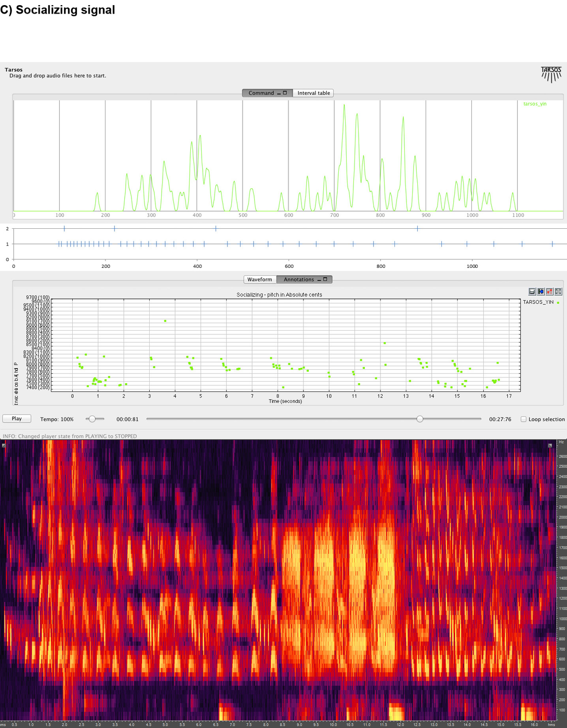Image resolution: width=567 pixels, height=728 pixels.
Task: Maximize the Annotations tab panel
Action: click(x=325, y=280)
